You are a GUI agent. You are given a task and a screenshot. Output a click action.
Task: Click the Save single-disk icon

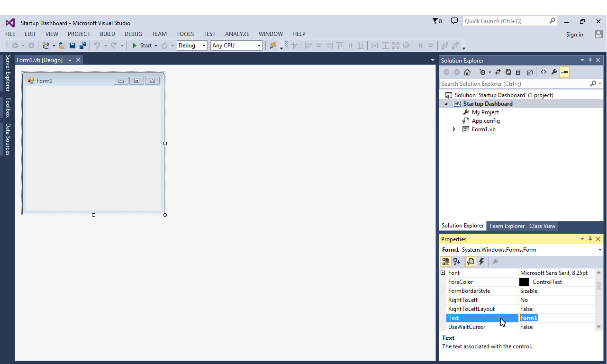point(72,45)
